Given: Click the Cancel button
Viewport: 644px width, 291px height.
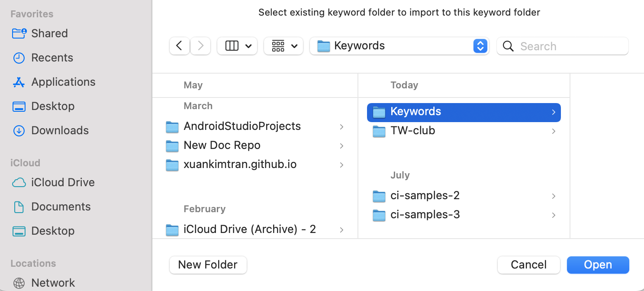Looking at the screenshot, I should tap(528, 265).
